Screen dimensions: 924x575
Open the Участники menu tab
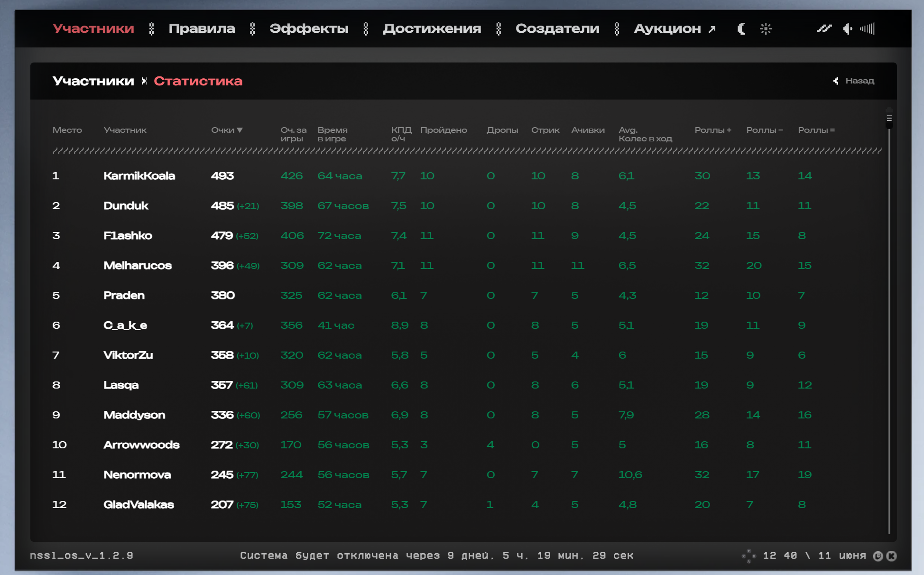point(93,28)
